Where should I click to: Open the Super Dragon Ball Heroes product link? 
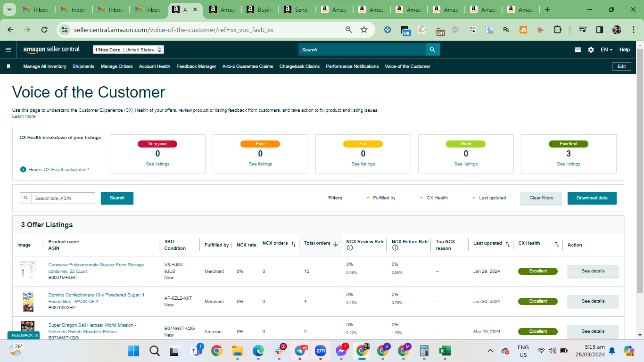[92, 329]
